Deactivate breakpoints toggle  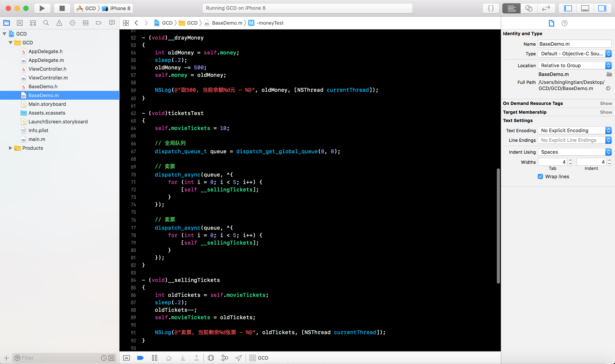click(x=140, y=358)
